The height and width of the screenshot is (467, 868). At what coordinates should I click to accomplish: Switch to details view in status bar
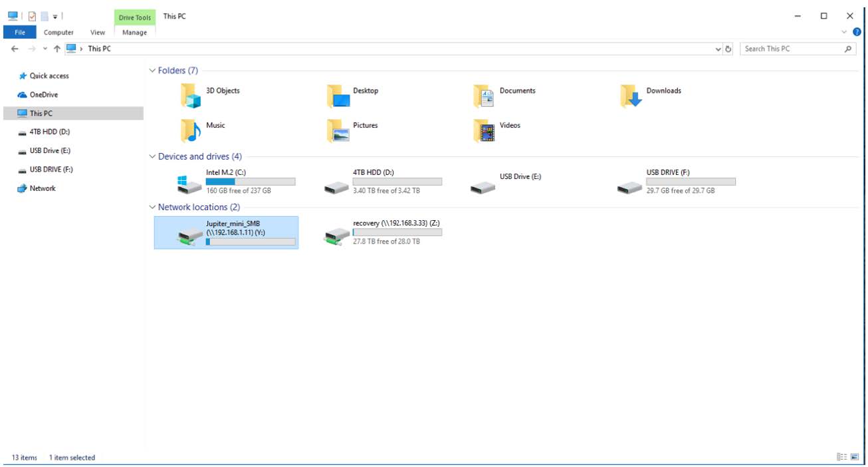pyautogui.click(x=842, y=457)
